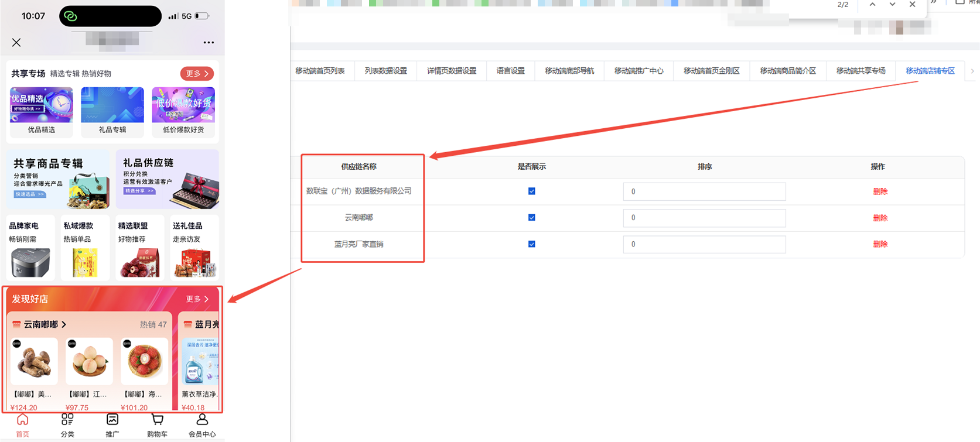Click the 排序 input field for 蓝月亮厂家直销
This screenshot has width=980, height=442.
click(704, 244)
